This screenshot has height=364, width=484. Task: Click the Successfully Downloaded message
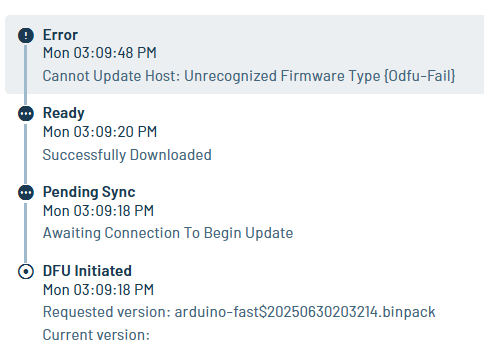[127, 155]
